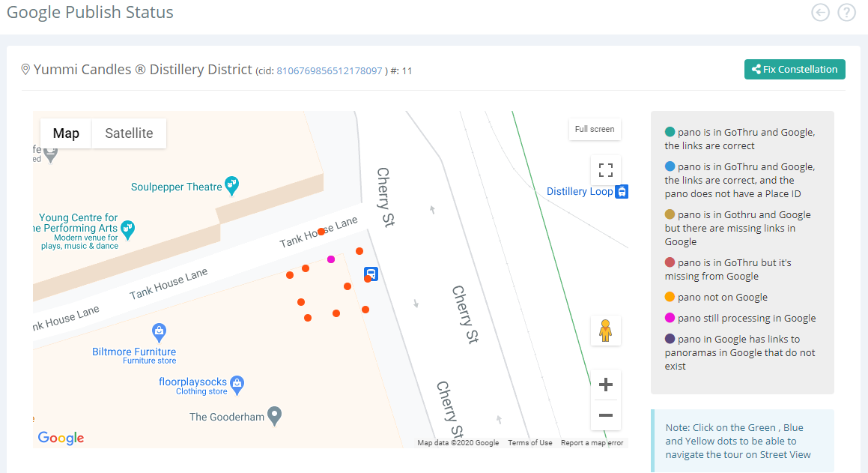The image size is (868, 473).
Task: Click the teal legend dot for correct links
Action: pos(670,132)
